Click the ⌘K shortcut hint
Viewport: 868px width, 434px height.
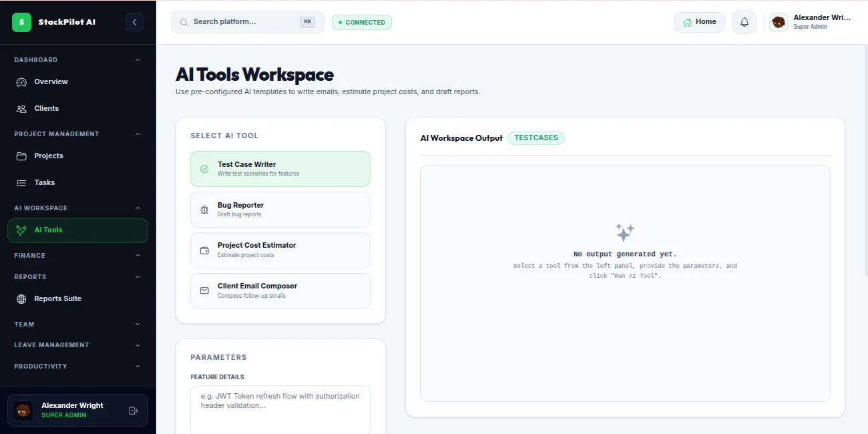coord(307,22)
